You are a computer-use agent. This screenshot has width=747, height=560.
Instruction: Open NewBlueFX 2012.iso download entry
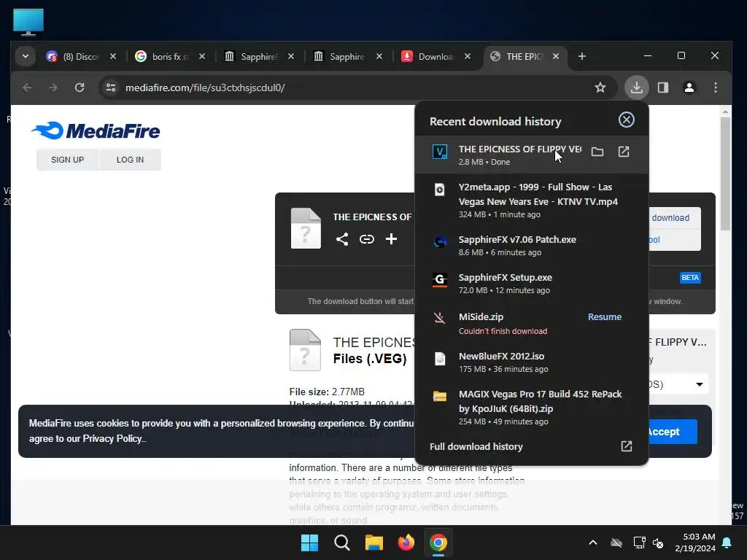pyautogui.click(x=532, y=362)
